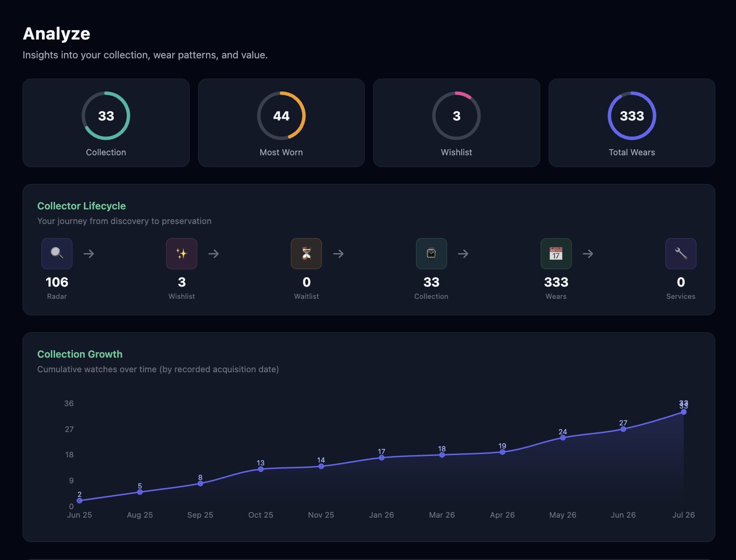Click the Wears calendar icon

coord(556,254)
